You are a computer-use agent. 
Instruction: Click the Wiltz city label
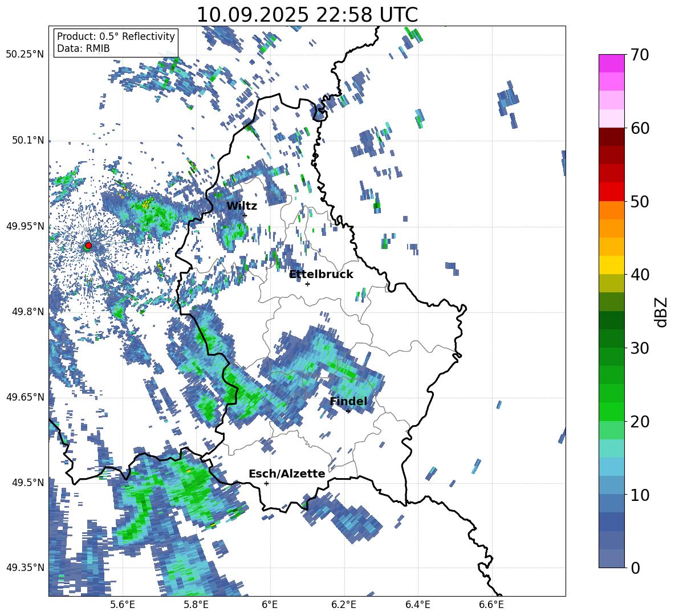tap(242, 206)
